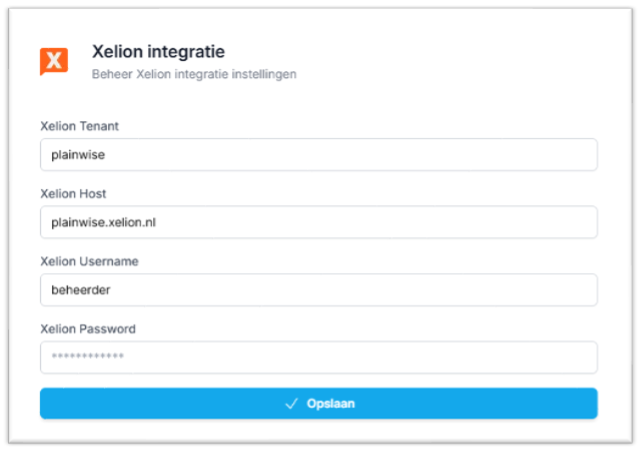
Task: Select the Xelion Username text box
Action: coord(318,290)
